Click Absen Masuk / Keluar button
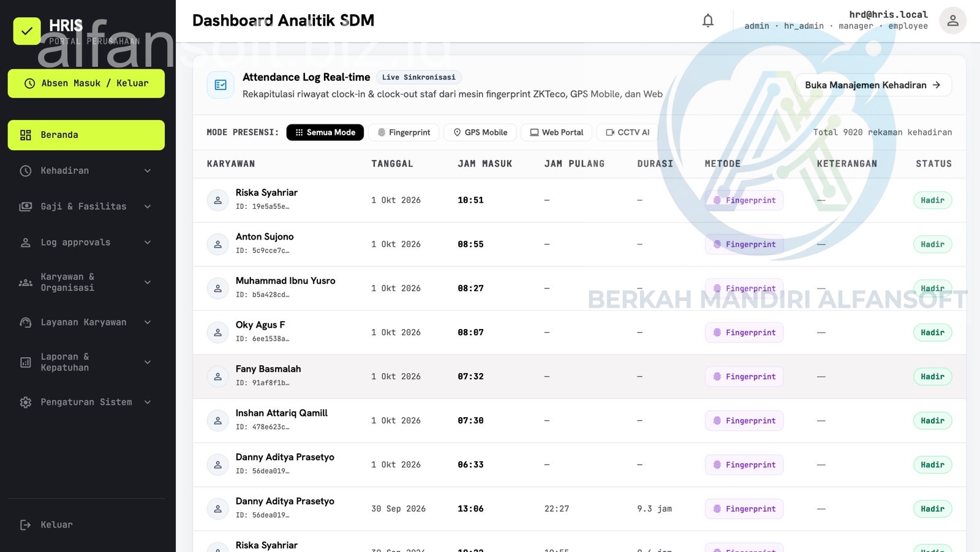The image size is (980, 552). tap(86, 83)
